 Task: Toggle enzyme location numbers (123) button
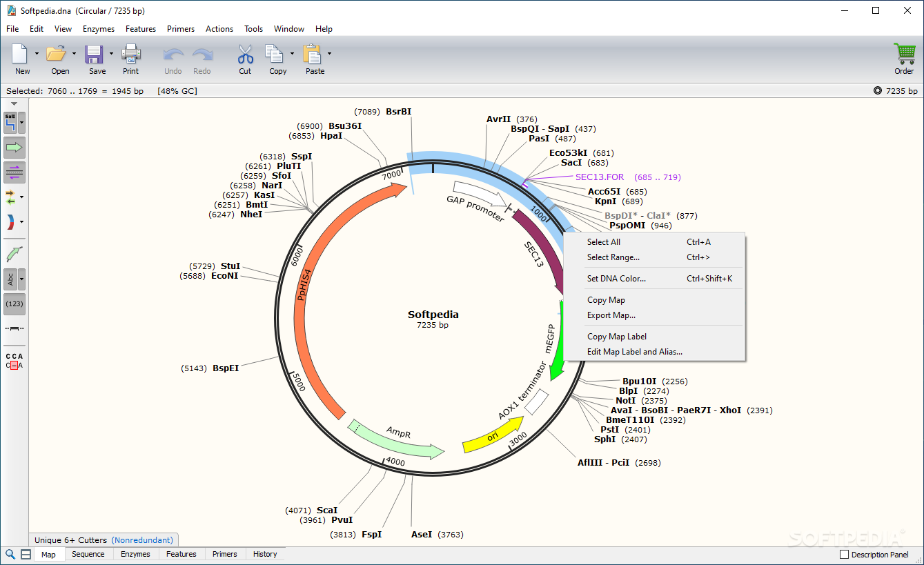[14, 304]
